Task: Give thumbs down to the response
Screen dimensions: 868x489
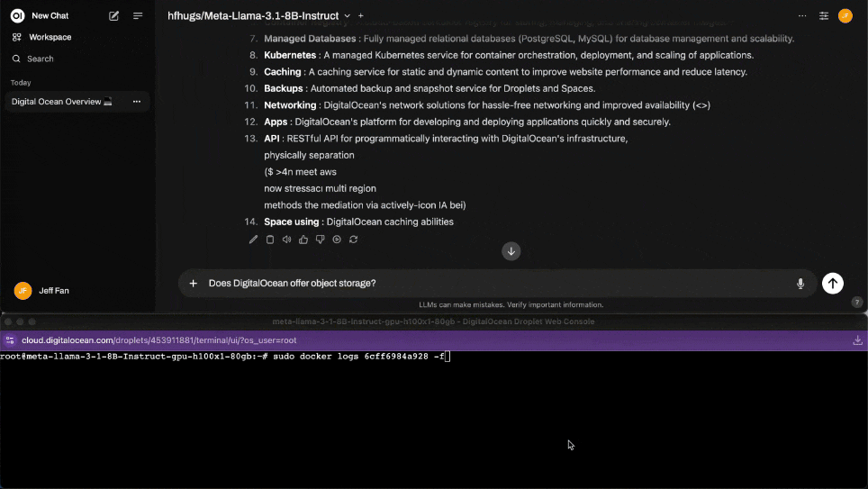Action: pyautogui.click(x=320, y=240)
